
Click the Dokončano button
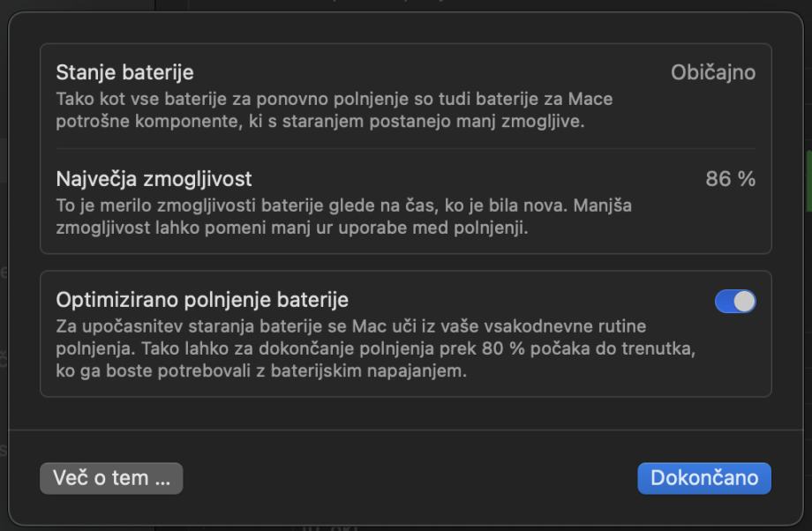(704, 478)
